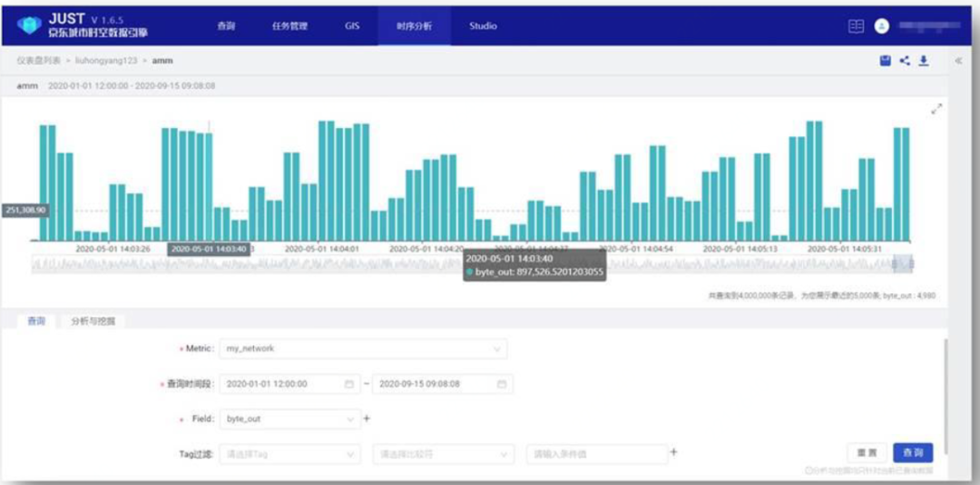Click the chart time range slider
Image resolution: width=980 pixels, height=485 pixels.
pyautogui.click(x=472, y=264)
